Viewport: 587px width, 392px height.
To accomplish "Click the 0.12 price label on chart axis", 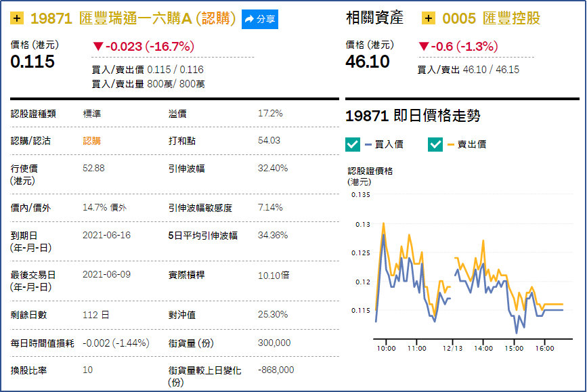I will point(363,282).
